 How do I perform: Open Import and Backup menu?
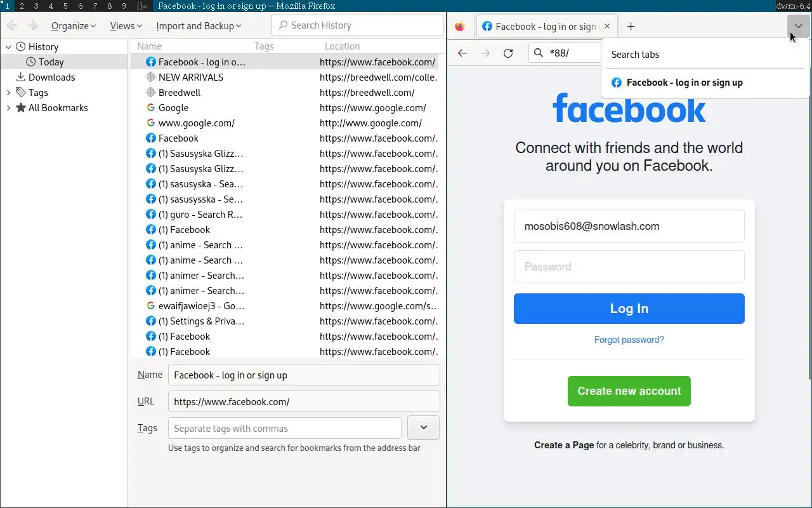click(199, 26)
